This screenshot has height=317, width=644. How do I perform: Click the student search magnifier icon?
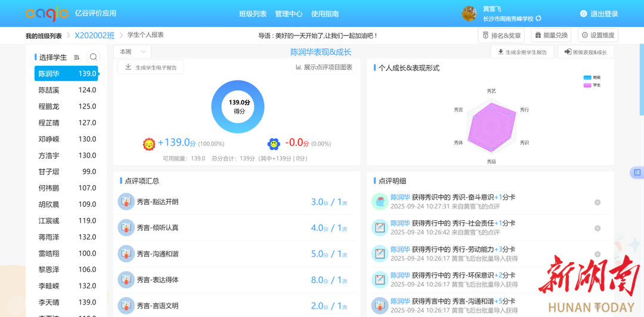click(93, 57)
